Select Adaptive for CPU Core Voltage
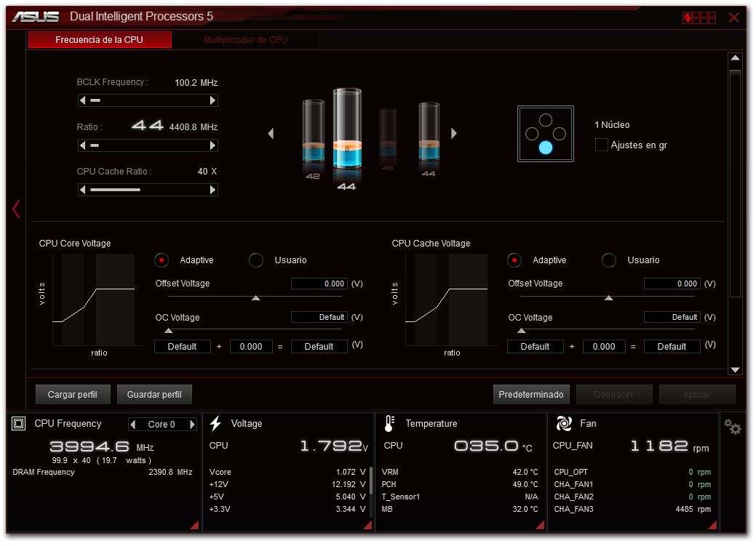Image resolution: width=756 pixels, height=546 pixels. tap(162, 260)
